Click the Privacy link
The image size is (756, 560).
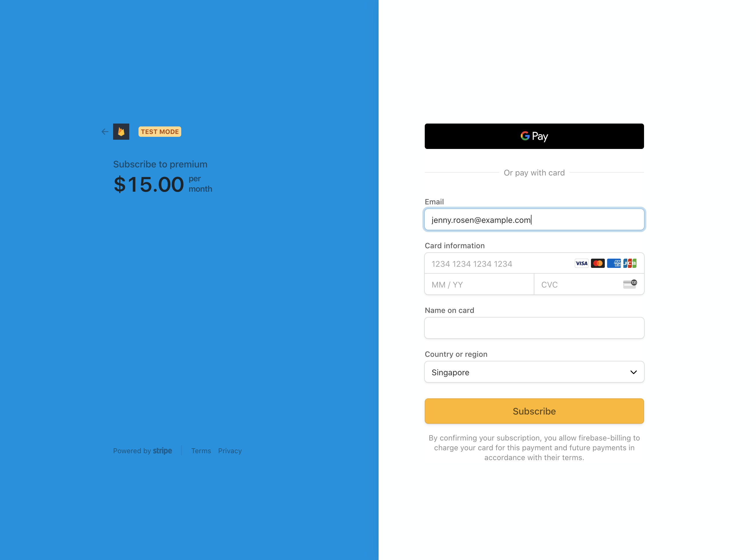tap(230, 450)
